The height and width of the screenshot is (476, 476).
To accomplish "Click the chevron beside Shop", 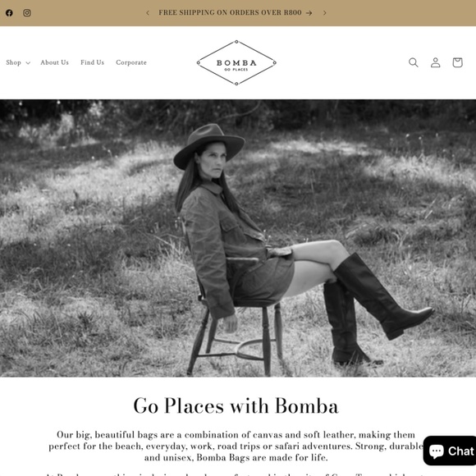I will (28, 63).
